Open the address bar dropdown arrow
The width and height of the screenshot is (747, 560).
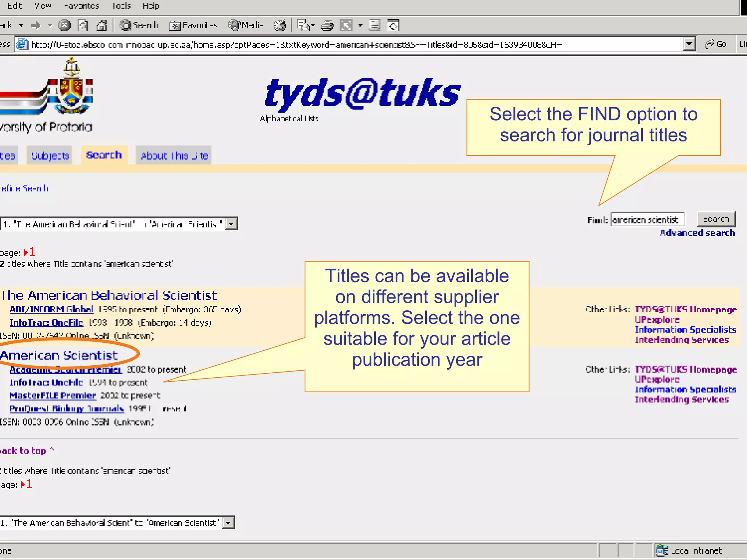pos(689,44)
